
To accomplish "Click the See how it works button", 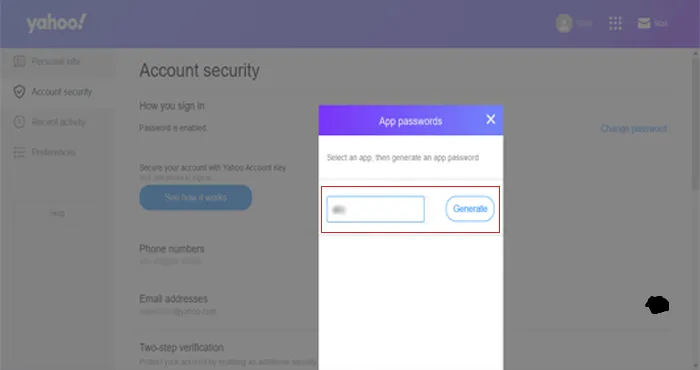I will tap(196, 197).
